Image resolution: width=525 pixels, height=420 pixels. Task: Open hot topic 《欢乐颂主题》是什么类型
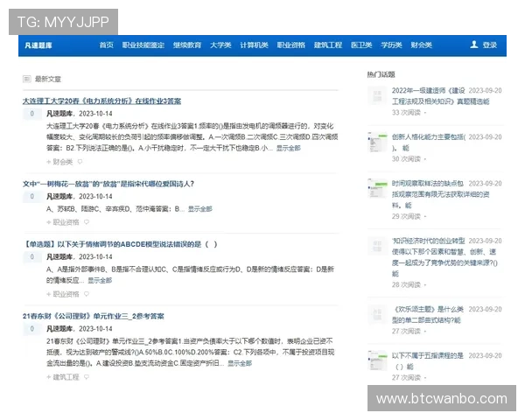pyautogui.click(x=428, y=314)
